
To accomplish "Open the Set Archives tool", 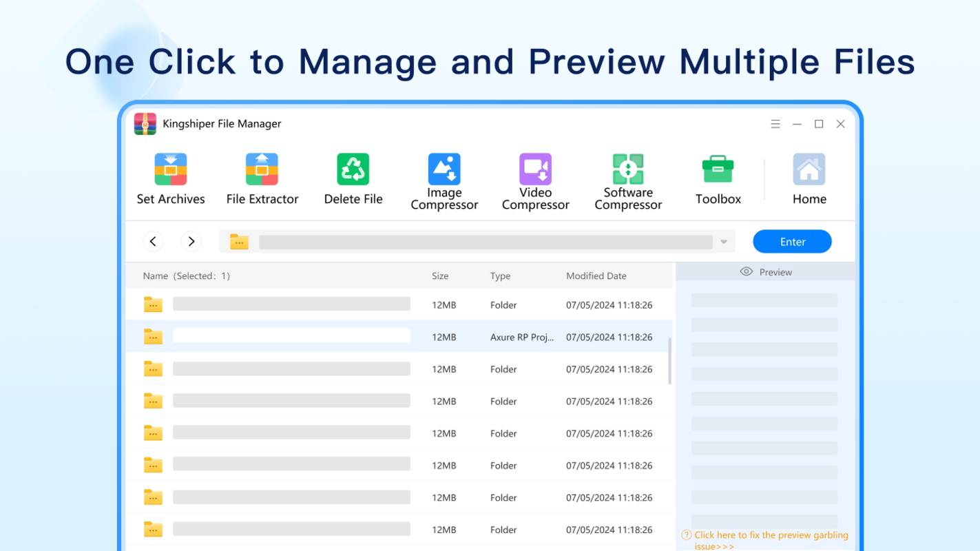I will pyautogui.click(x=171, y=179).
